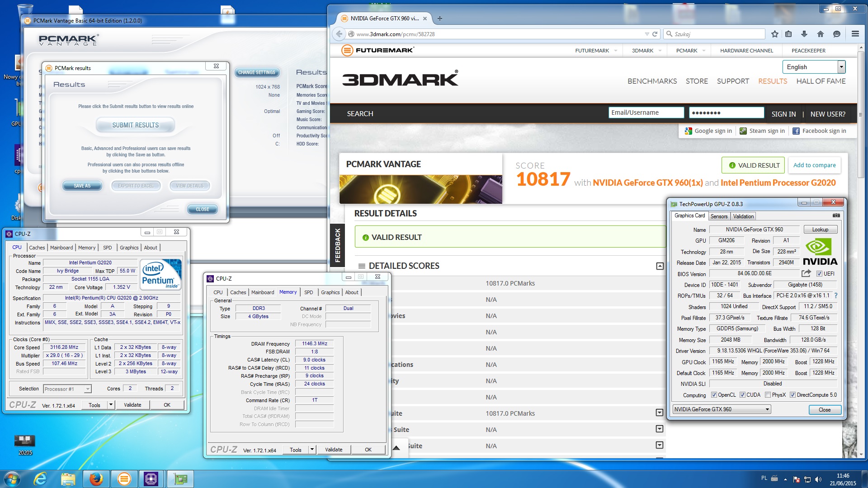Go to Firefox home page icon
Screen dimensions: 868x488
point(821,34)
